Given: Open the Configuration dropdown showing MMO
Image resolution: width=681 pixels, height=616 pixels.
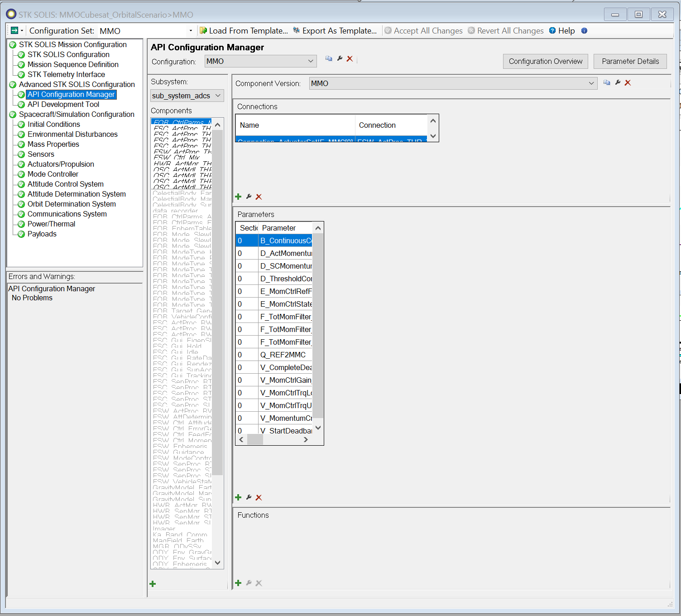Looking at the screenshot, I should click(310, 61).
